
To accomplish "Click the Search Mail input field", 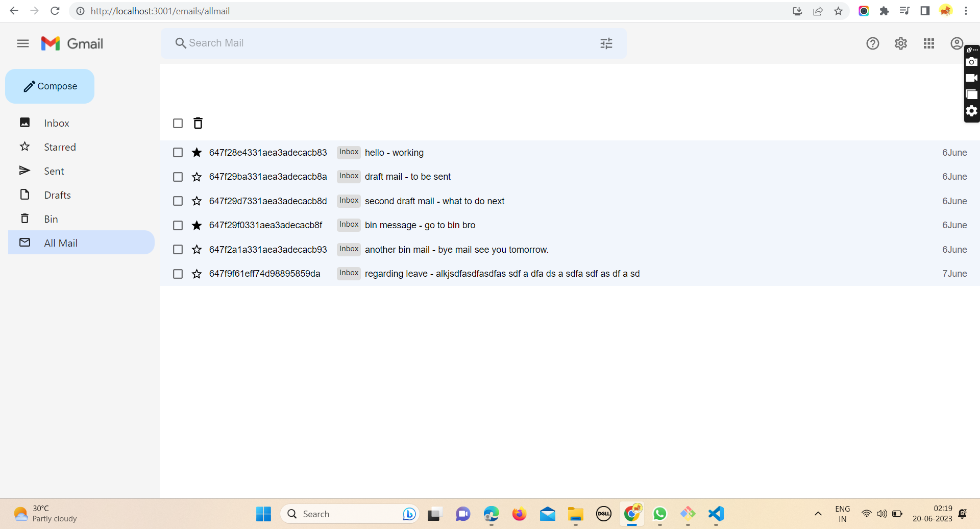I will [388, 43].
